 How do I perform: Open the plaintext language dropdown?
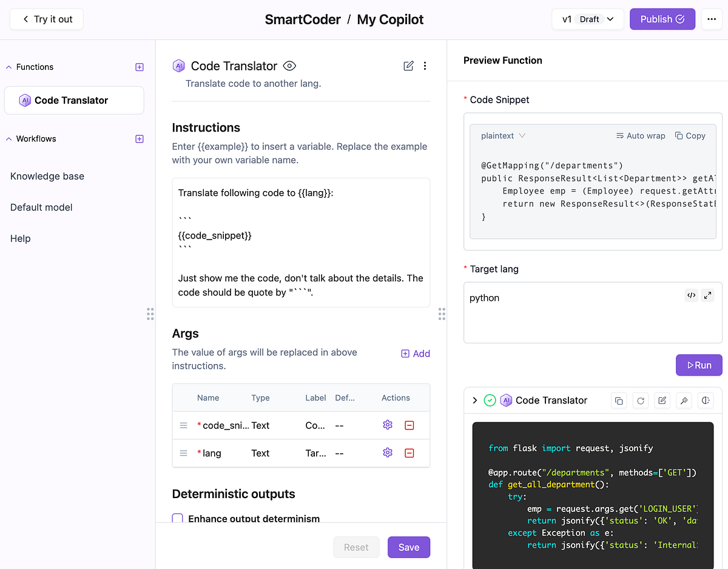pos(502,135)
